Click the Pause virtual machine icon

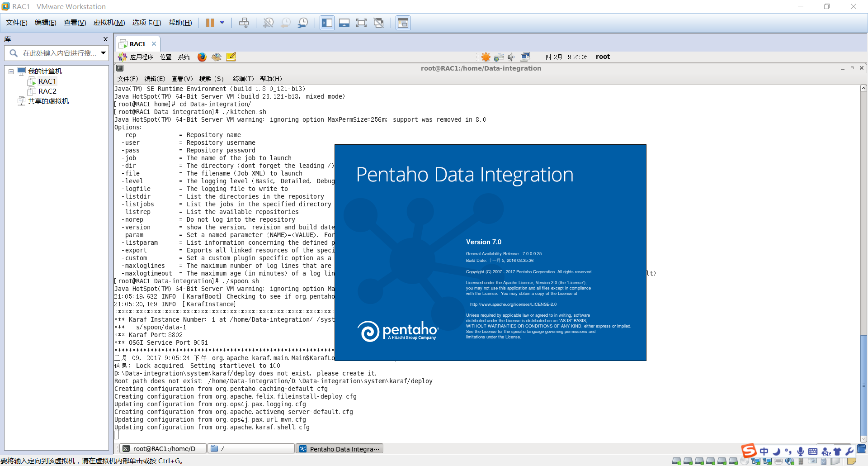210,23
